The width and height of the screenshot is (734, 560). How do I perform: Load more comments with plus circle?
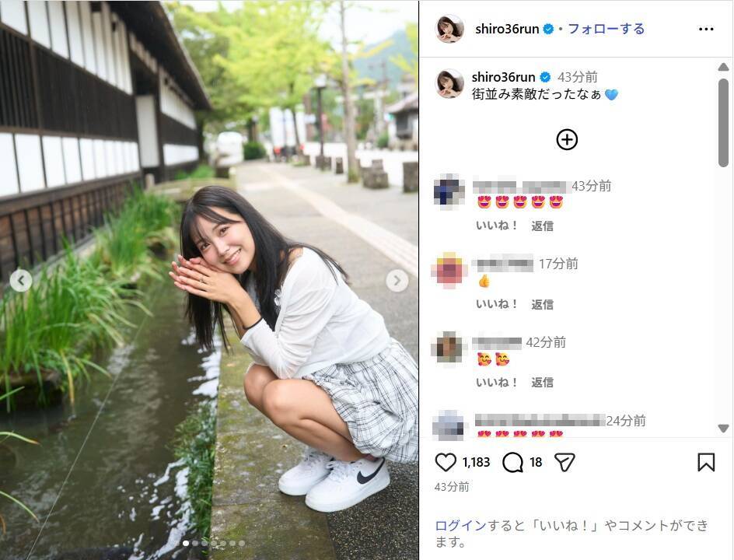pos(567,139)
